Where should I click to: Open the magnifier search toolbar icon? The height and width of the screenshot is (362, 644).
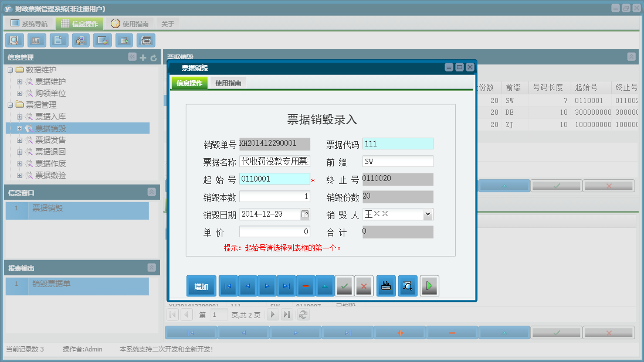[14, 40]
